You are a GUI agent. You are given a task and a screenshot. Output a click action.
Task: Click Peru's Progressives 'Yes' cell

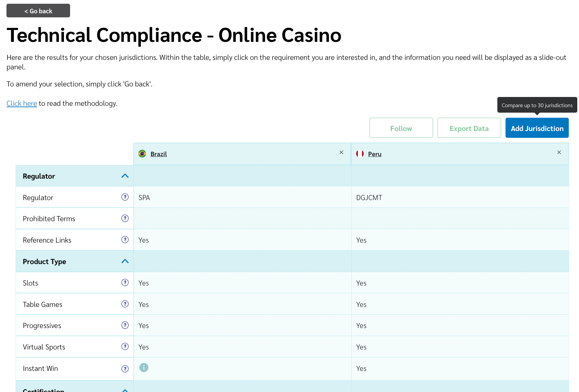460,325
